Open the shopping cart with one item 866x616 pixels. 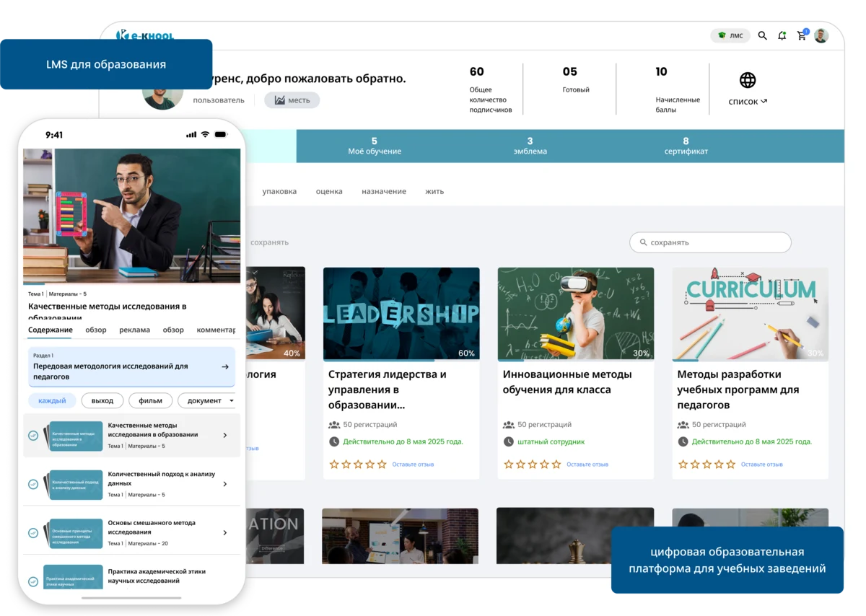(800, 36)
